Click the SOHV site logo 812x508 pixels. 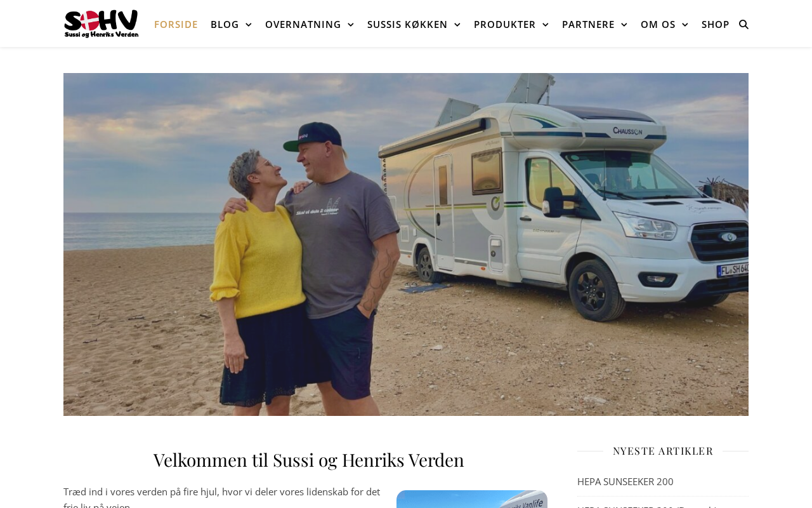101,23
